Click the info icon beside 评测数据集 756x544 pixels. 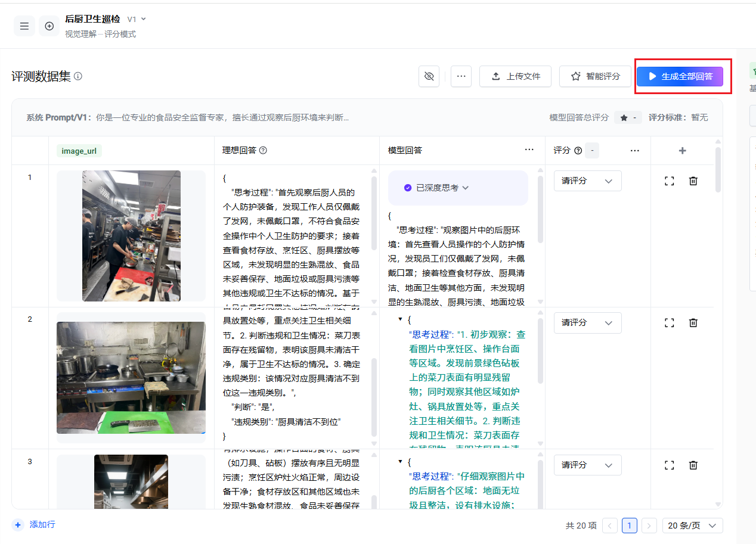(x=78, y=76)
